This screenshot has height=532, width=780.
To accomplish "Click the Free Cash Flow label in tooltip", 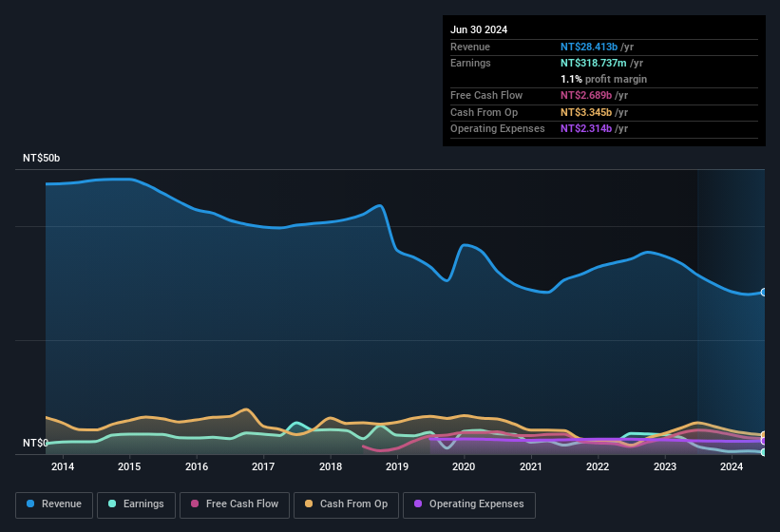I will coord(486,95).
